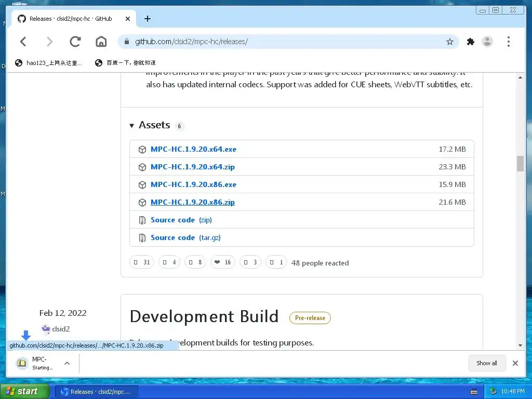Close the Releases GitHub tab
The height and width of the screenshot is (399, 532).
pyautogui.click(x=128, y=19)
